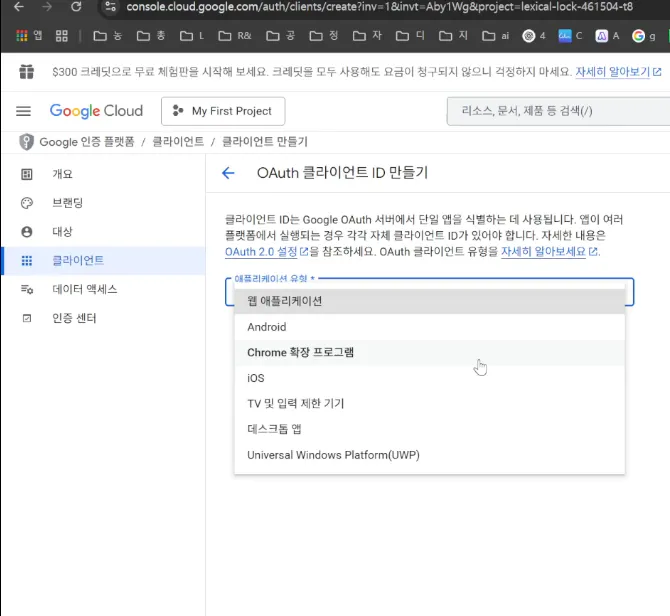Select iOS application type
This screenshot has width=670, height=616.
pyautogui.click(x=429, y=378)
